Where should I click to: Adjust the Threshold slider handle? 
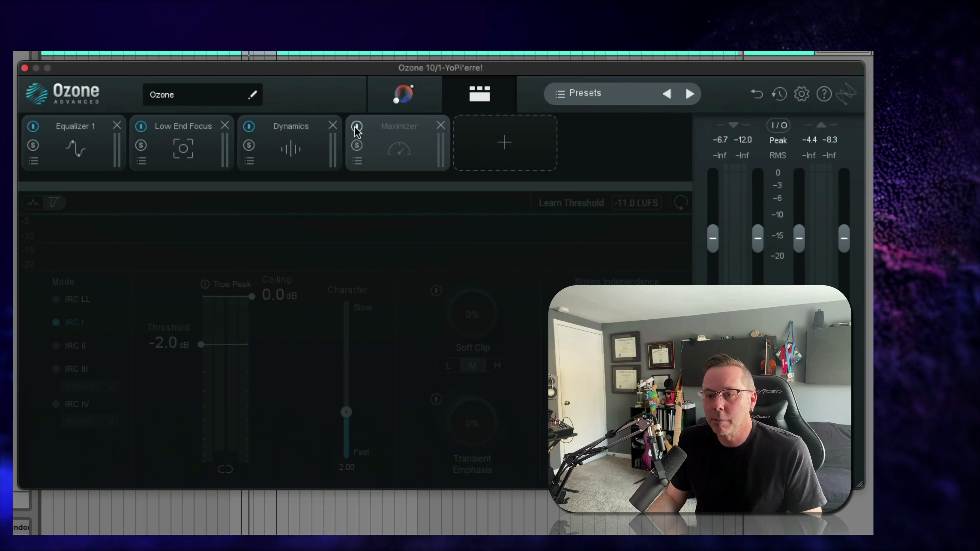click(201, 345)
